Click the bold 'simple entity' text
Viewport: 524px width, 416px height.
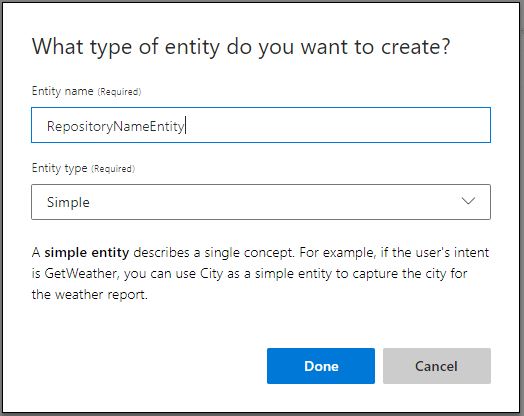click(87, 252)
